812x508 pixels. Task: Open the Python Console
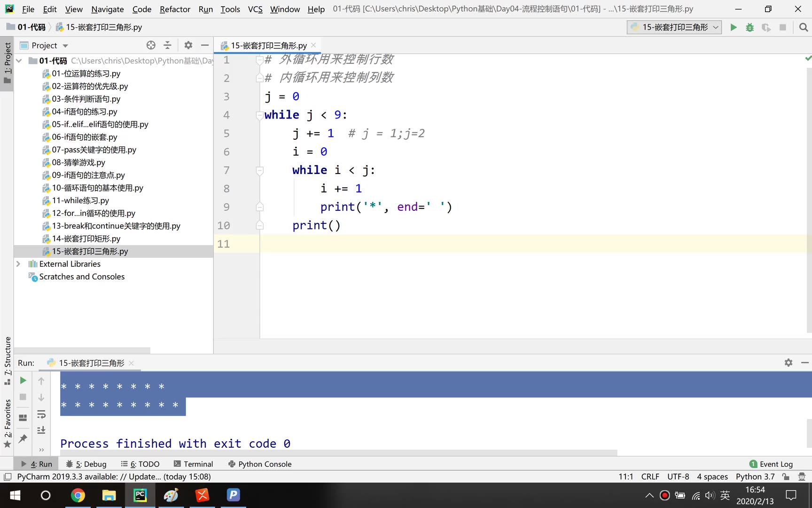260,464
